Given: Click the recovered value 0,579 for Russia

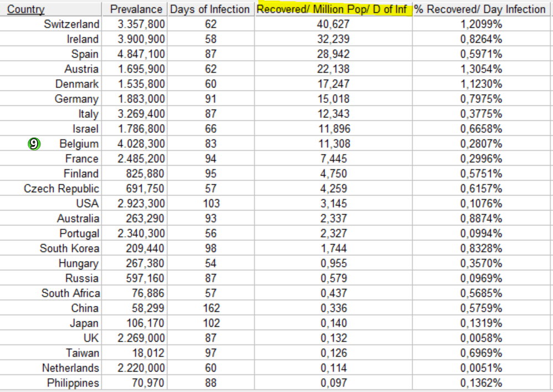Looking at the screenshot, I should pyautogui.click(x=334, y=278).
